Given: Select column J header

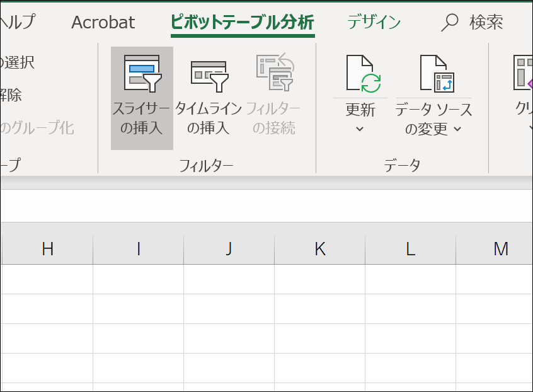Looking at the screenshot, I should pyautogui.click(x=229, y=249).
